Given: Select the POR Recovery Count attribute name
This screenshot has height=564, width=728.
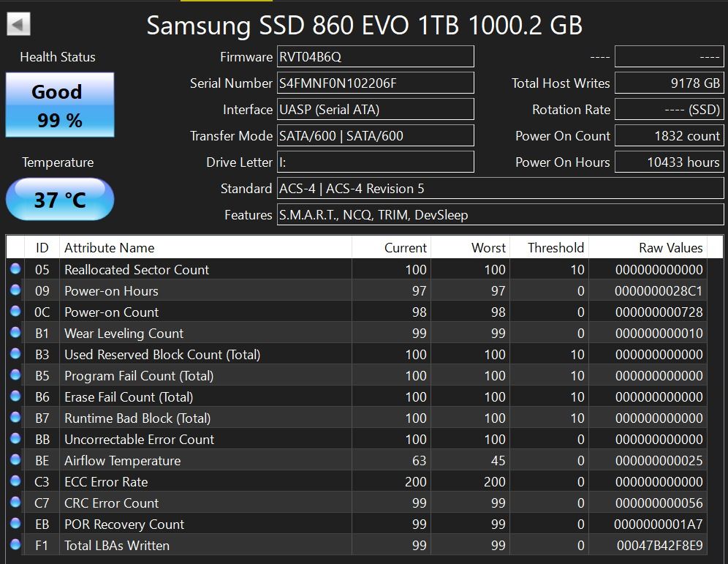Looking at the screenshot, I should coord(124,524).
